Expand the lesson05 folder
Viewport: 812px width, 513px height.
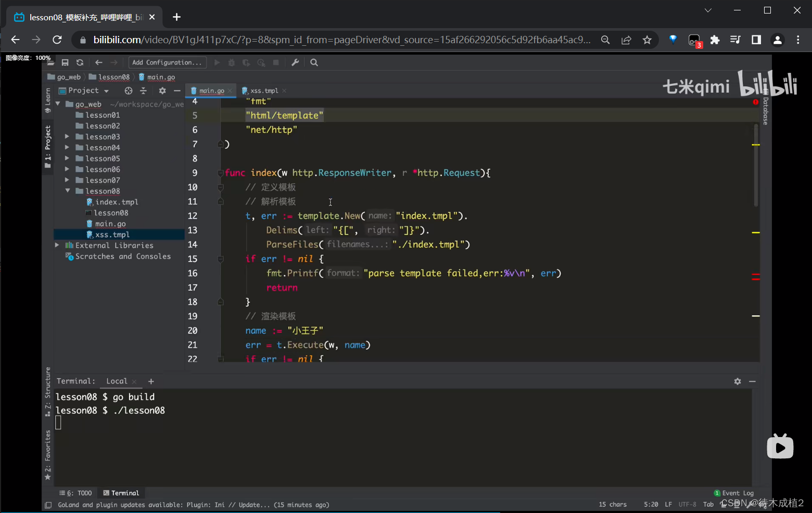[67, 158]
